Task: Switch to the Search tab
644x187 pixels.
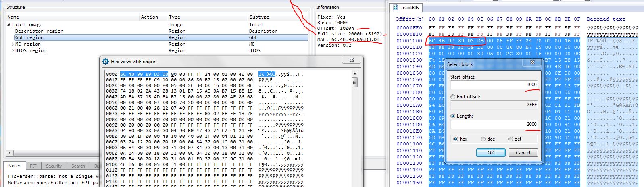Action: [x=78, y=166]
